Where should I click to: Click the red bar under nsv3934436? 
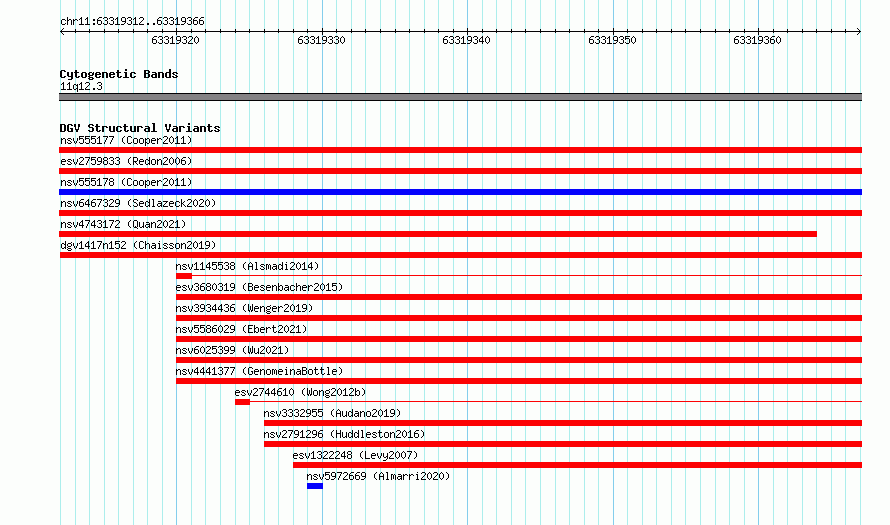(519, 318)
